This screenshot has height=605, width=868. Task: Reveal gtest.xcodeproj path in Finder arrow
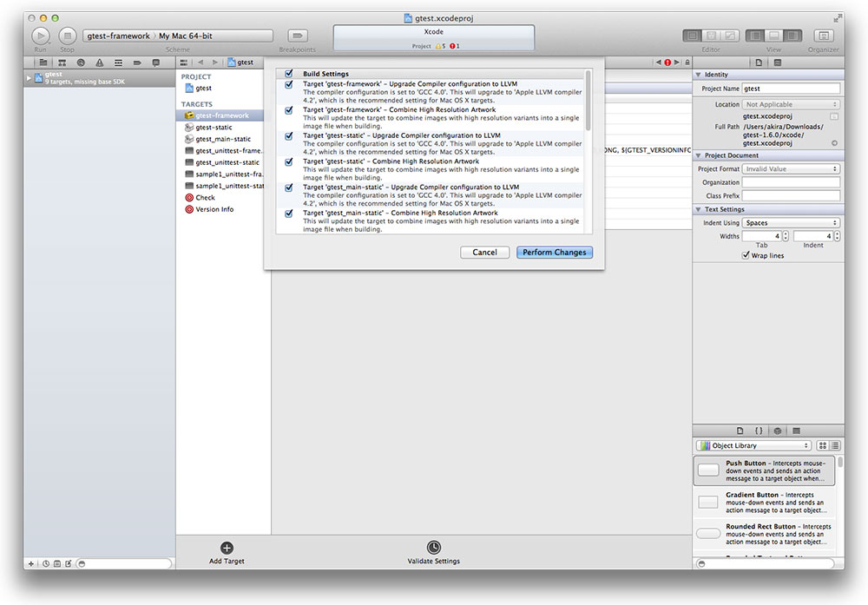click(x=835, y=143)
